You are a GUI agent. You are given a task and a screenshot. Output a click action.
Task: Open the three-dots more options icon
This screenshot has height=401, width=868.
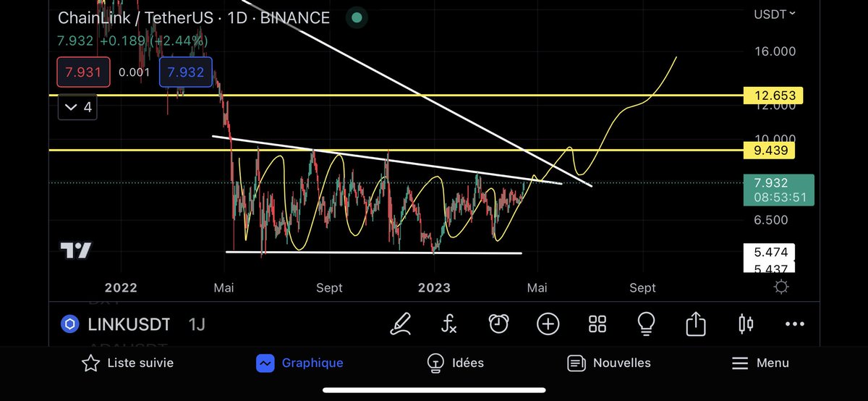coord(794,324)
